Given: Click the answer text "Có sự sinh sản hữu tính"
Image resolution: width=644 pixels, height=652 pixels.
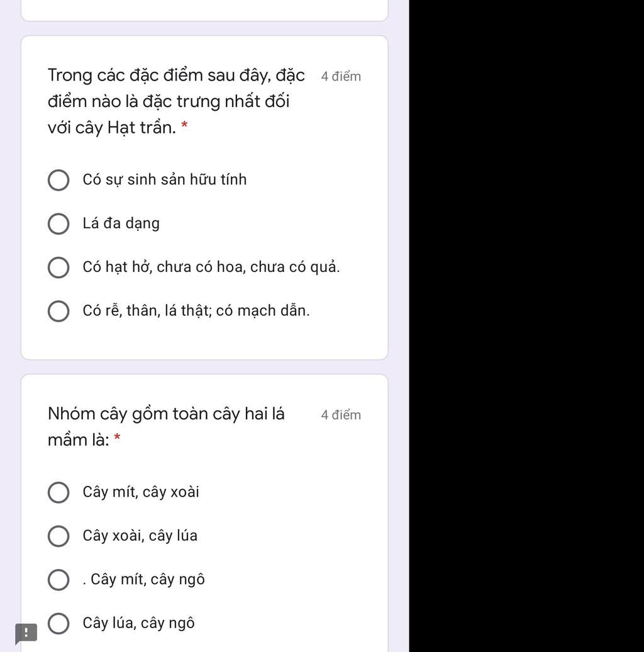Looking at the screenshot, I should (164, 180).
